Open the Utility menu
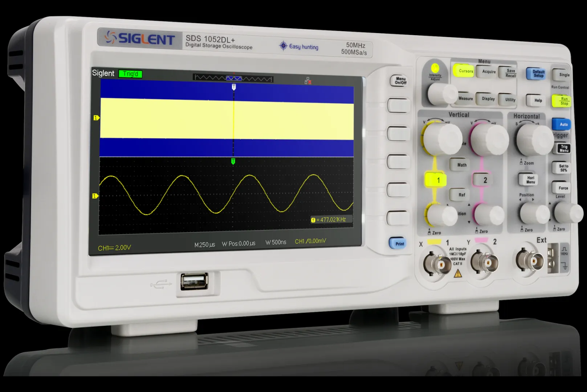 click(508, 99)
